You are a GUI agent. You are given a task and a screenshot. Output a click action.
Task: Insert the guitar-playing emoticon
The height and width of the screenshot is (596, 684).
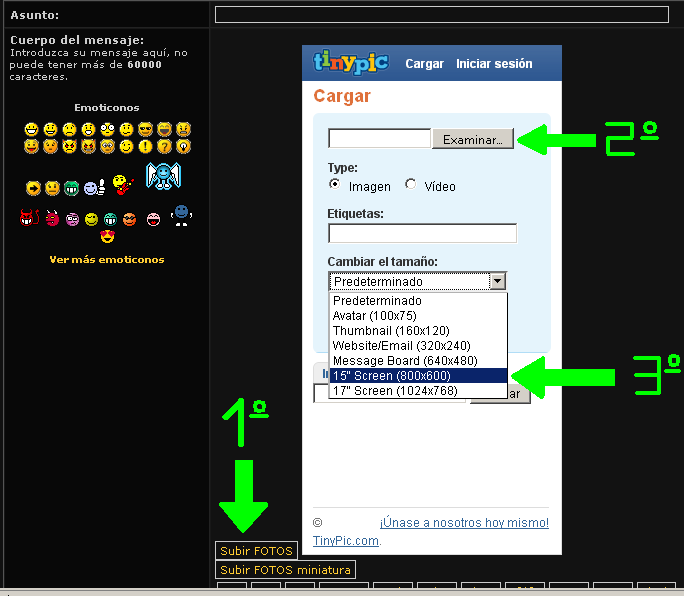[x=122, y=185]
